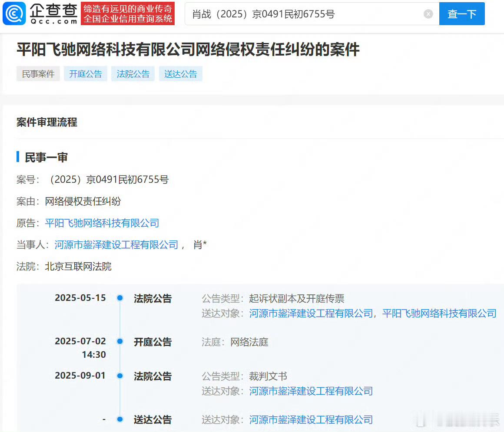The image size is (504, 432).
Task: Click the timeline dot beside 2025-09-01 法院公告
Action: 119,376
